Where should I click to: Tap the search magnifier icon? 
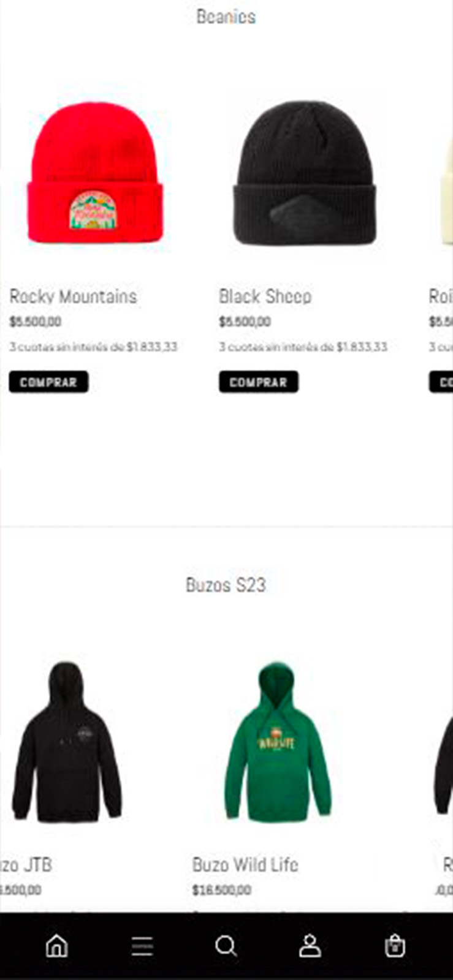pos(226,946)
